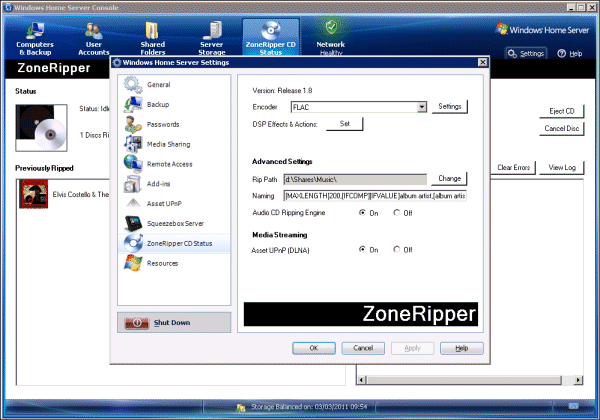Click Change next to Rip Path
600x420 pixels.
[449, 178]
